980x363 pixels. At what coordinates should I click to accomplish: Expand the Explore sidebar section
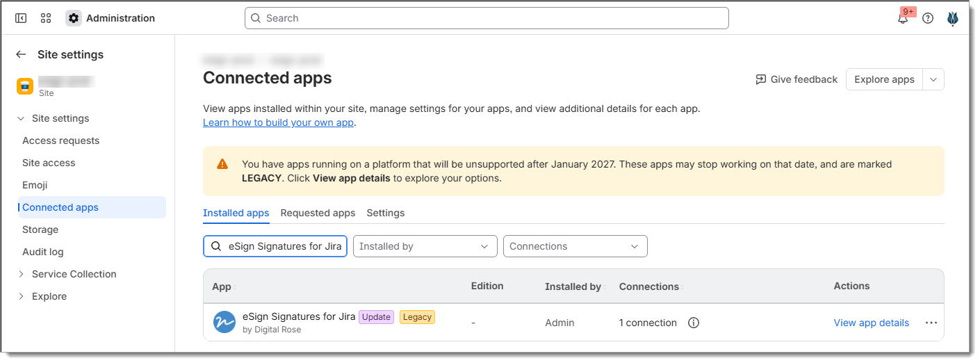[21, 296]
